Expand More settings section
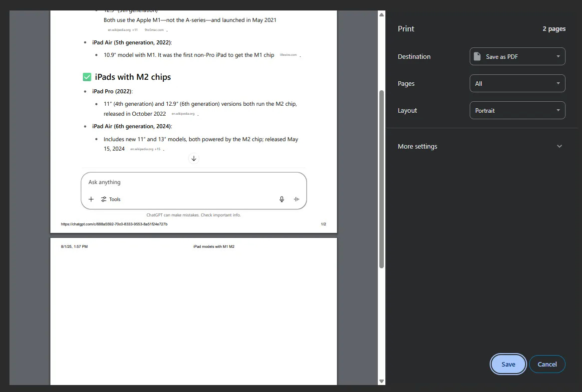582x392 pixels. [480, 146]
